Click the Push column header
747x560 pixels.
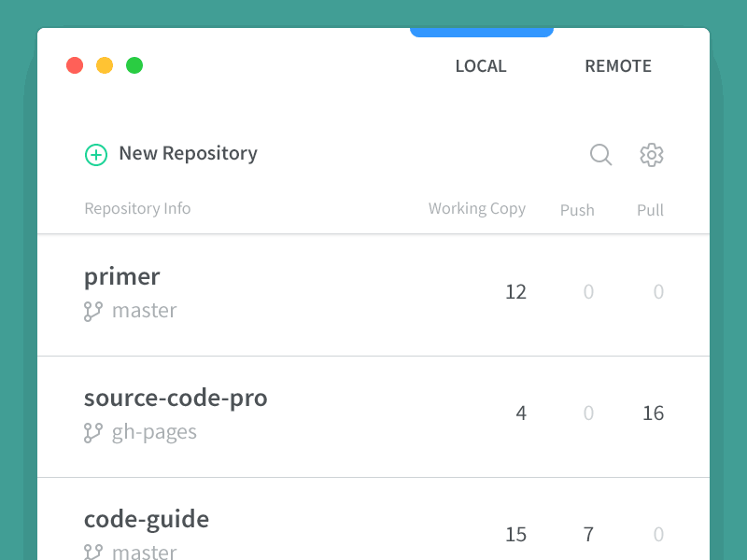tap(577, 210)
